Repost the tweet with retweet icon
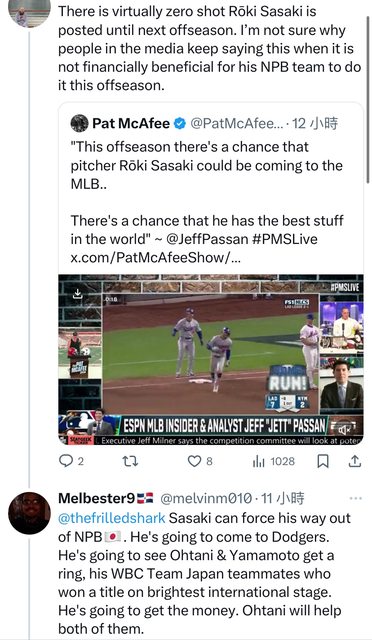Viewport: 372px width, 640px height. coord(130,461)
